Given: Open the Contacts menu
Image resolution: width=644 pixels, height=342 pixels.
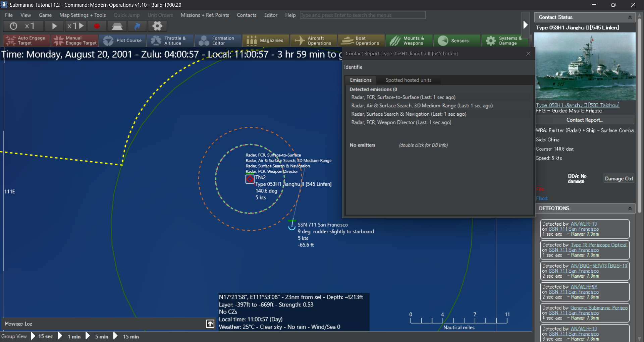Looking at the screenshot, I should coord(247,15).
